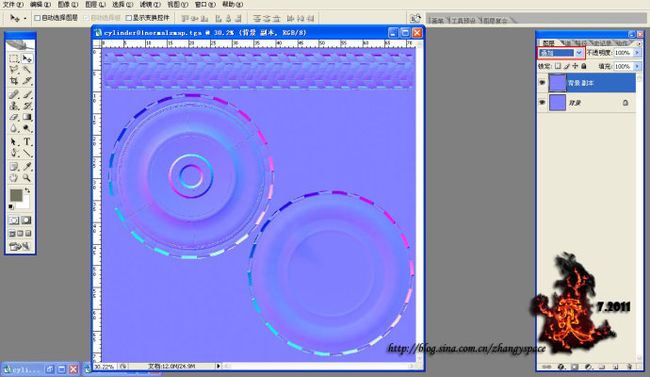Enable Auto Select Layer checkbox
650x377 pixels.
click(37, 18)
